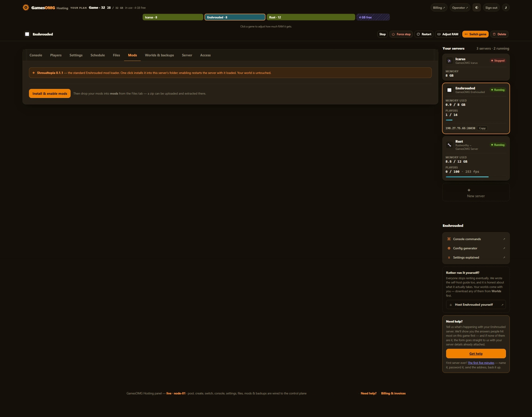
Task: Select the Enshrouded · 8 RAM segment
Action: [235, 17]
